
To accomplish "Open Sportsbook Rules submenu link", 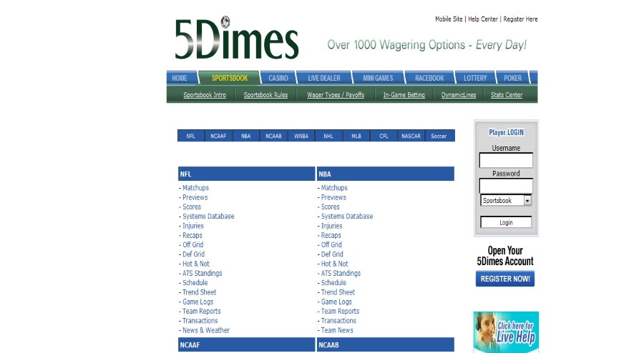I will (x=265, y=95).
